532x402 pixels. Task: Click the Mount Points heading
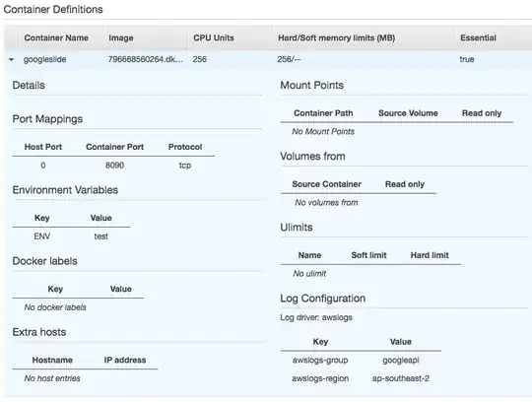tap(311, 85)
